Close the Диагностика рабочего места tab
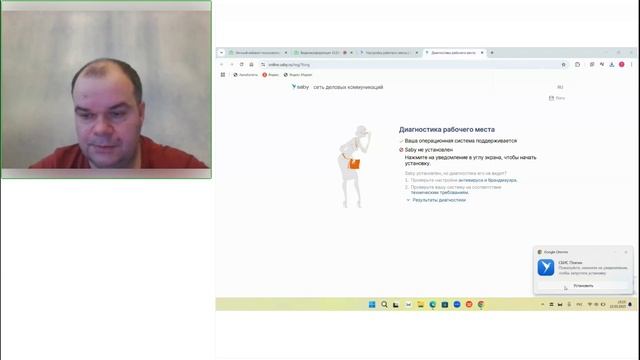640x360 pixels. click(482, 53)
